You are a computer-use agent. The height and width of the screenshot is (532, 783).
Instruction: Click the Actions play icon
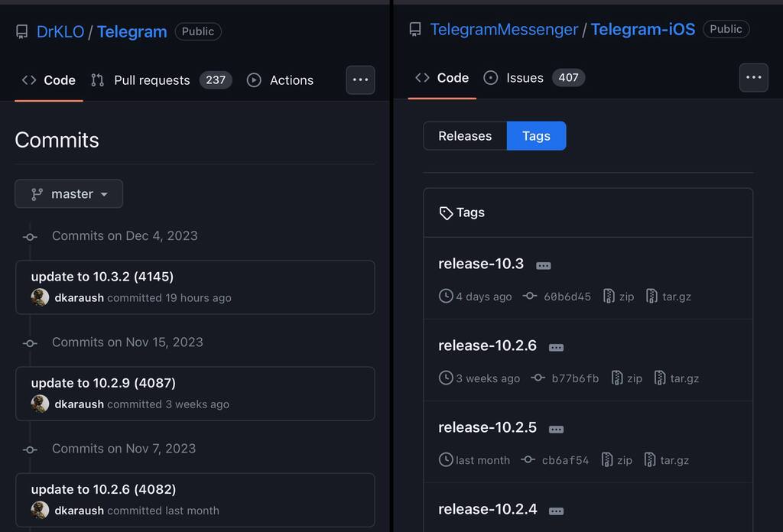click(254, 79)
